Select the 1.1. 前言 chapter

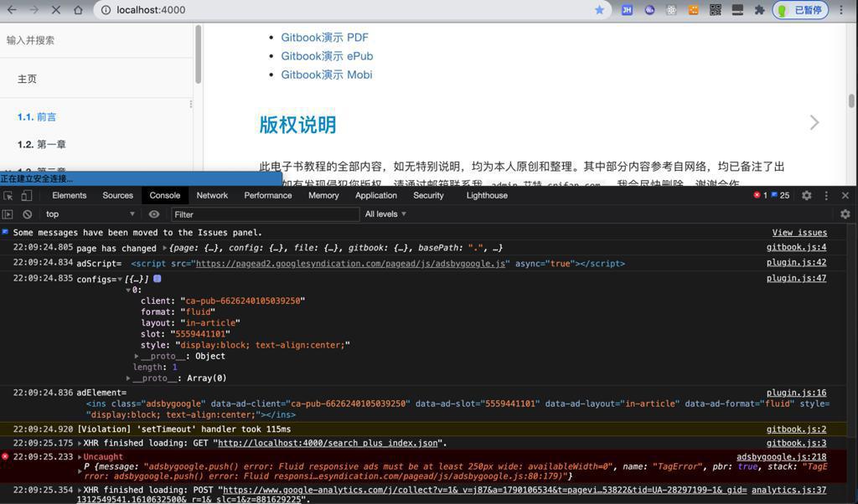(37, 117)
